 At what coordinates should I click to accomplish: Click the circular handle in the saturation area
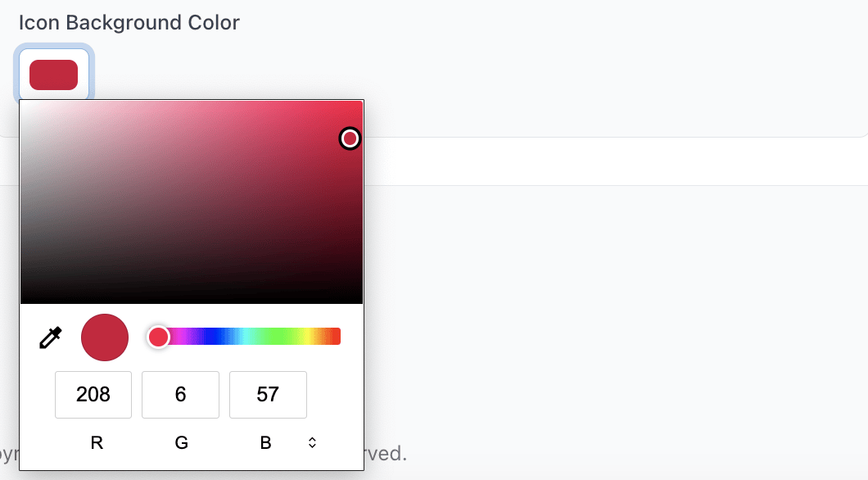click(350, 139)
